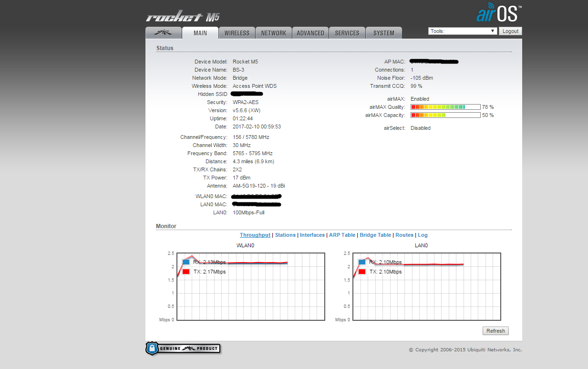Click the red TX legend box in LAN0 chart
This screenshot has width=588, height=369.
tap(362, 272)
